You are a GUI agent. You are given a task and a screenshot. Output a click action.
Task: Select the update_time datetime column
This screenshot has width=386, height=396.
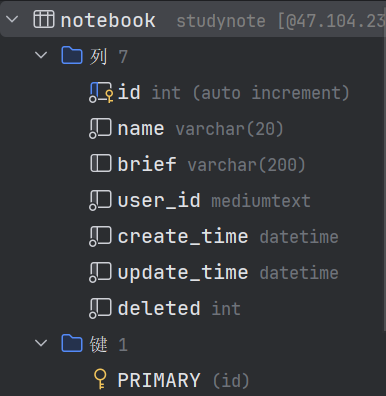[228, 273]
